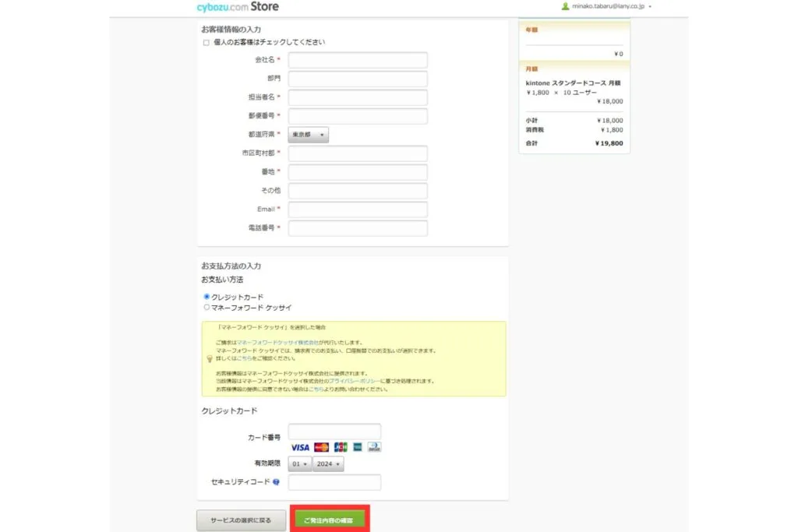The width and height of the screenshot is (798, 532).
Task: Select the クレジットカード payment radio button
Action: [207, 297]
